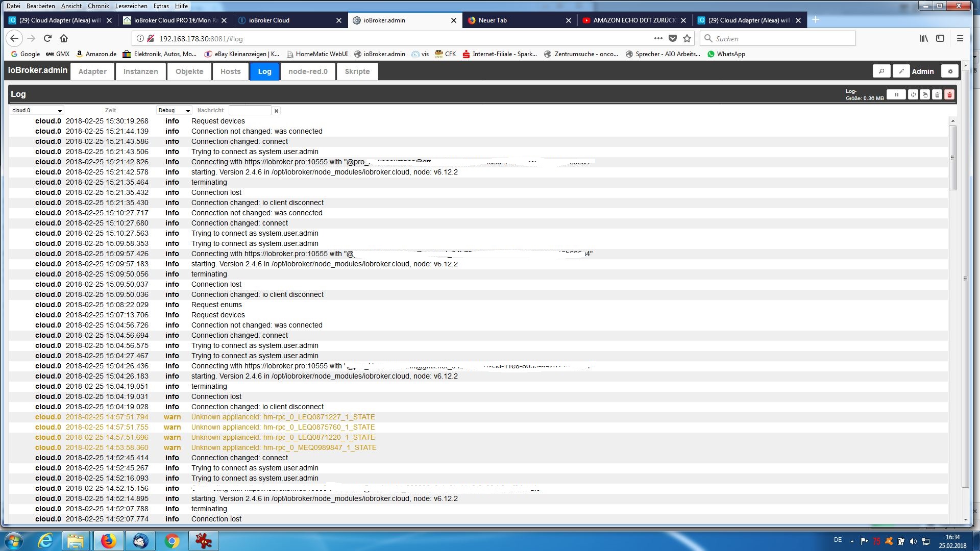The height and width of the screenshot is (551, 980).
Task: Switch to the Instanzen tab
Action: click(x=140, y=71)
